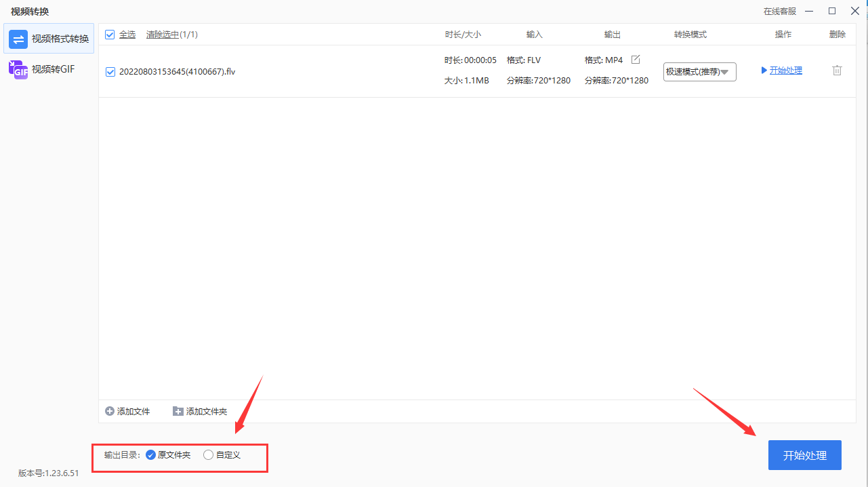Uncheck the 20220803153645(4100667).flv file checkbox

(110, 72)
